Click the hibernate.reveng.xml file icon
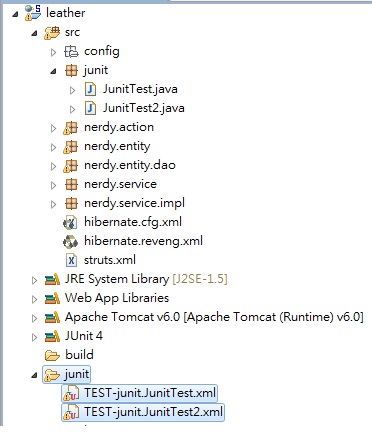The width and height of the screenshot is (372, 432). 70,241
